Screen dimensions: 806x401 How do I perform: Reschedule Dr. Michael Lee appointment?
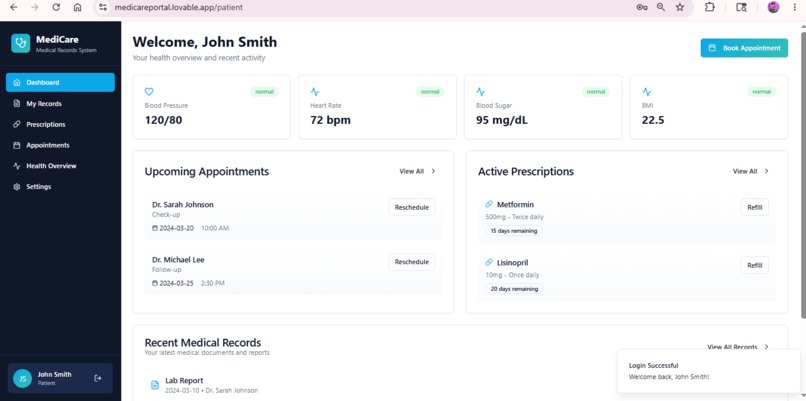click(412, 262)
